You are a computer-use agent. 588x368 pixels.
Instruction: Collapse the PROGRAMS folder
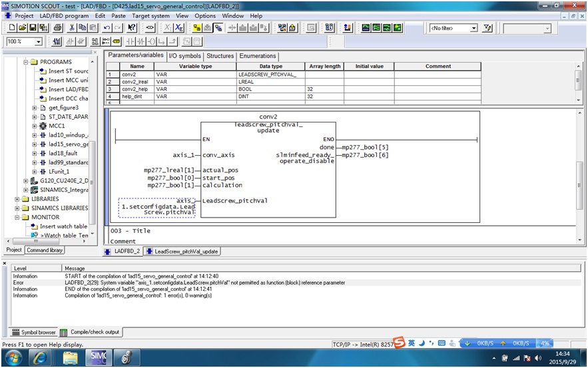26,62
